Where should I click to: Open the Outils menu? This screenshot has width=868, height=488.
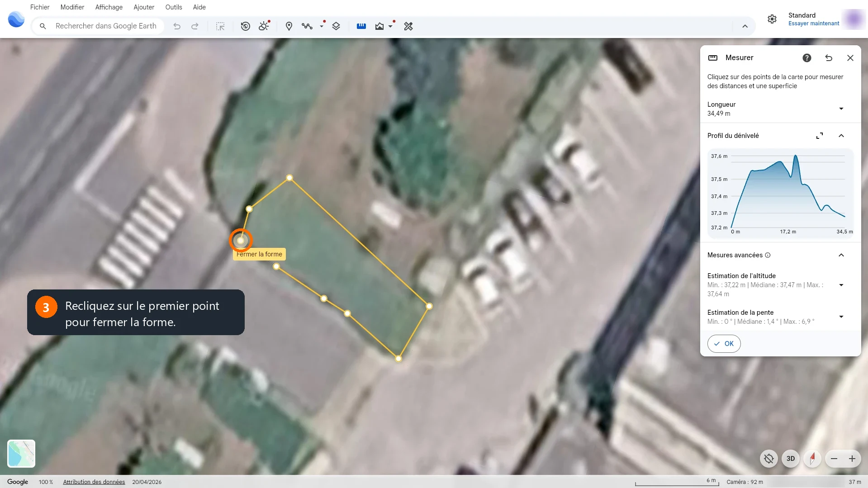174,7
